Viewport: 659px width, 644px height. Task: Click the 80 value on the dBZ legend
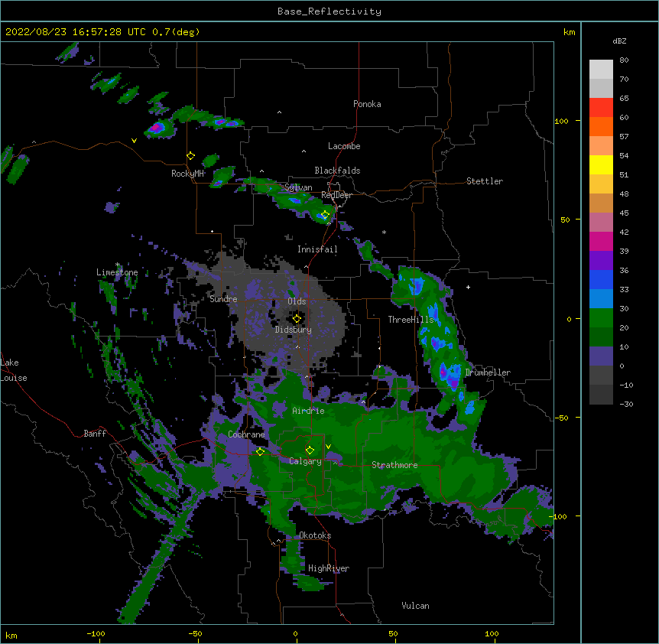click(x=624, y=60)
